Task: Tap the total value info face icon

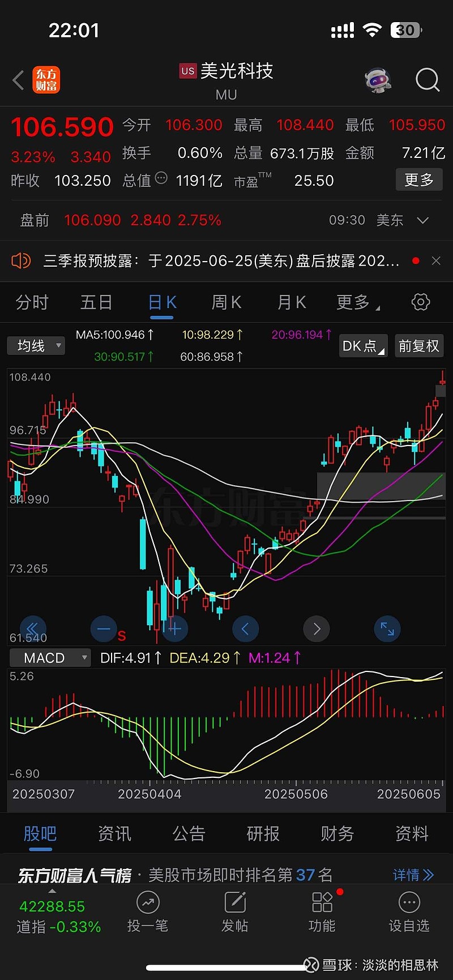Action: [x=161, y=178]
